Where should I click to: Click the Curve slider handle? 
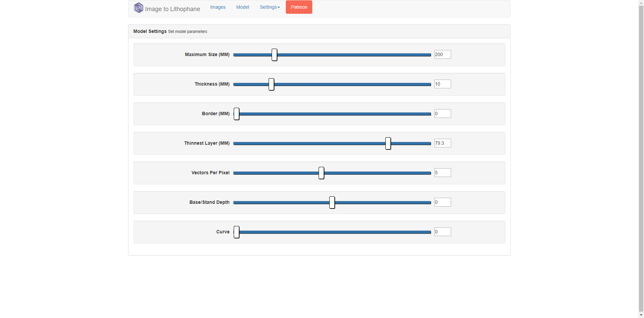click(x=236, y=232)
